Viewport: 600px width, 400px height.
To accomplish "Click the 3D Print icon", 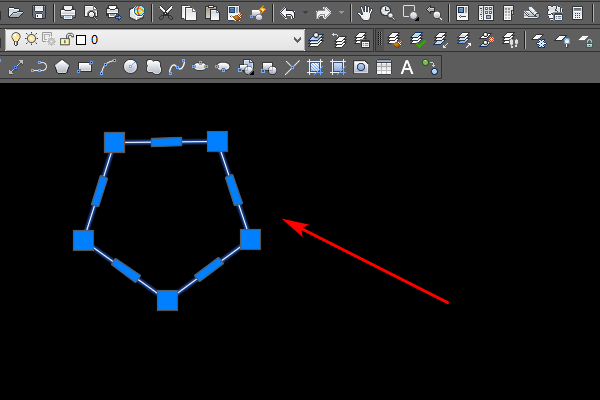I will point(137,13).
